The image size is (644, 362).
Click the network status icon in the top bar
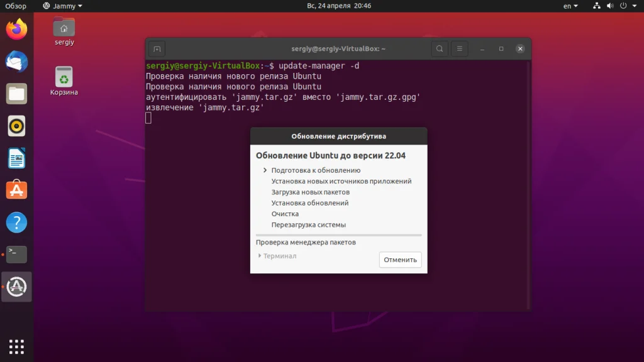(596, 6)
